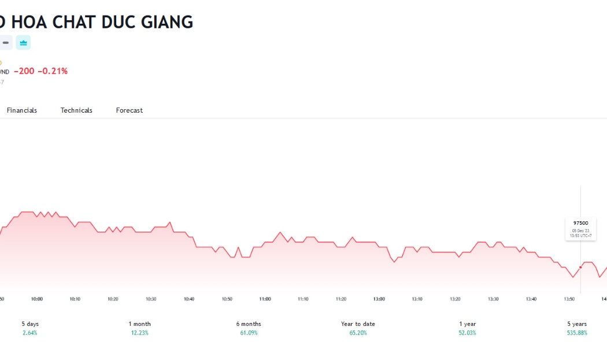Click the 13:00 time axis label
Viewport: 607px width, 364px height.
click(379, 299)
